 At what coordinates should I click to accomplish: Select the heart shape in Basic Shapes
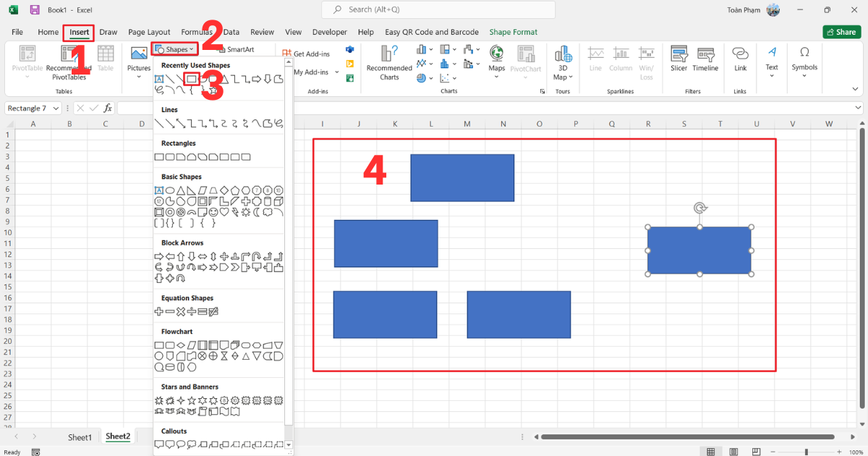click(224, 212)
